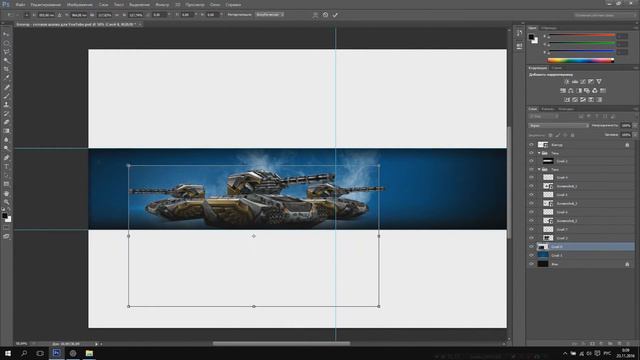Hide the bottom locked background layer
The image size is (640, 360).
coord(531,264)
